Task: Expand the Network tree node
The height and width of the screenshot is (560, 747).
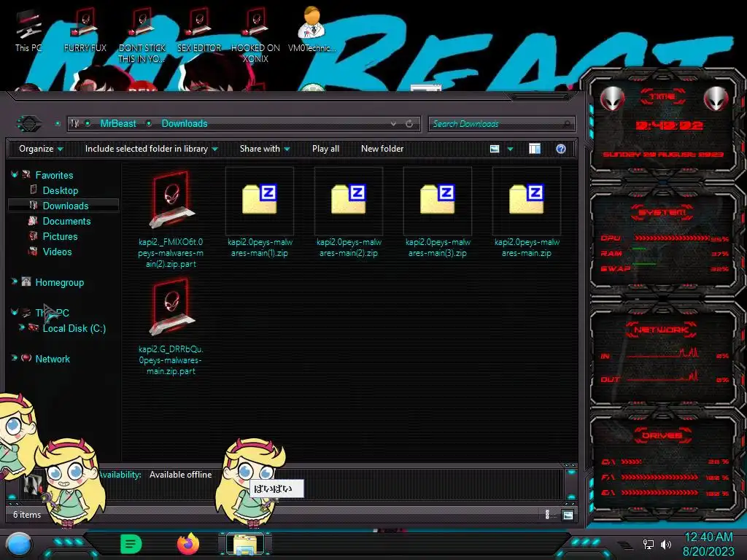Action: 15,357
